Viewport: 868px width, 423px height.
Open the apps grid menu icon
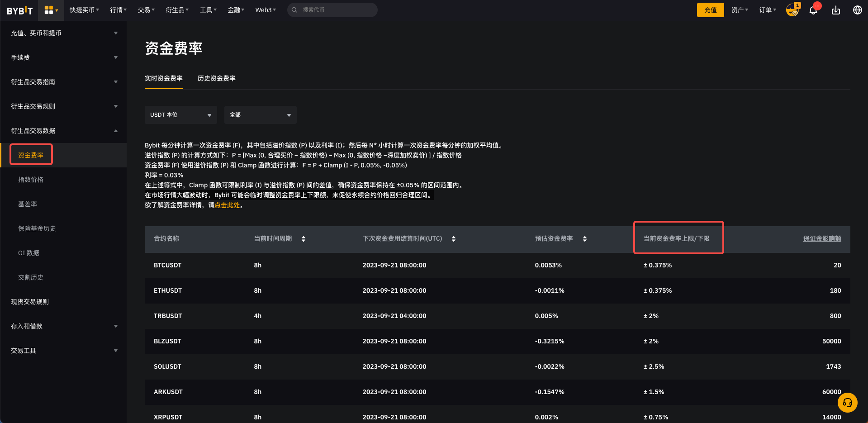point(51,10)
